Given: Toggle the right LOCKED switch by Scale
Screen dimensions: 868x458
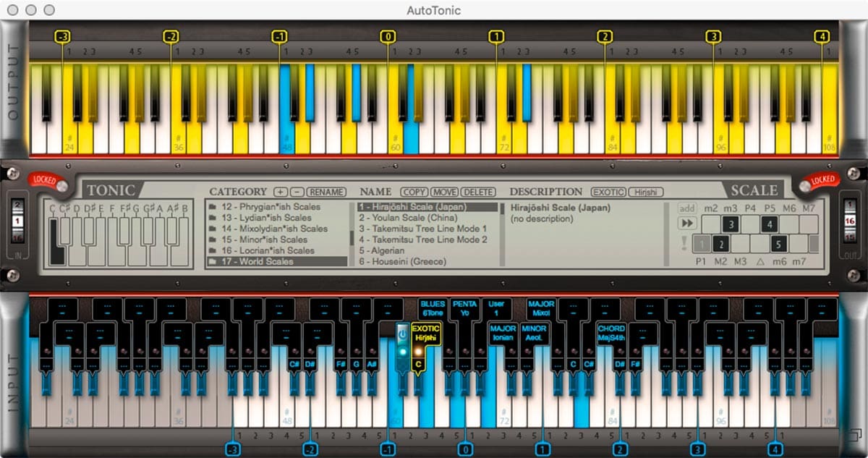Looking at the screenshot, I should tap(820, 183).
